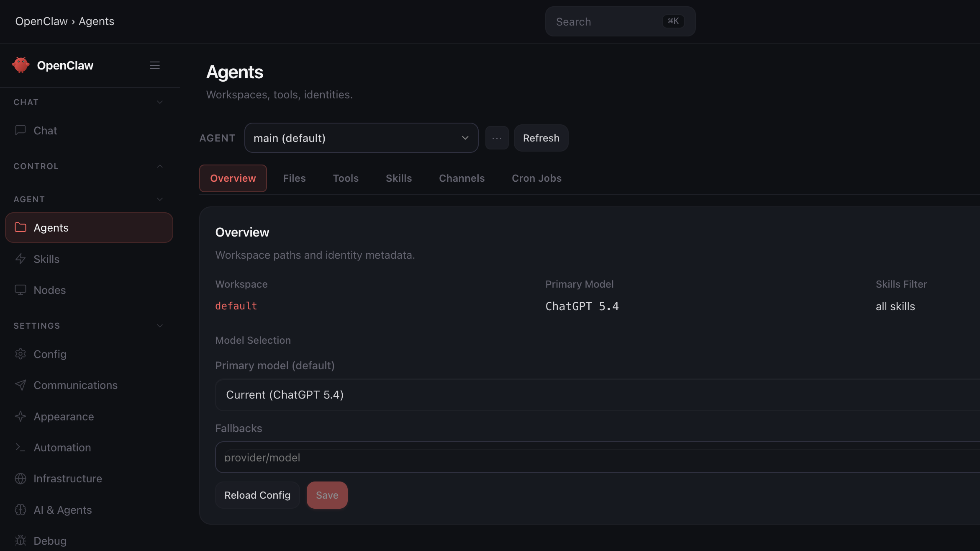Select the Chat sidebar icon
The width and height of the screenshot is (980, 551).
pyautogui.click(x=21, y=130)
